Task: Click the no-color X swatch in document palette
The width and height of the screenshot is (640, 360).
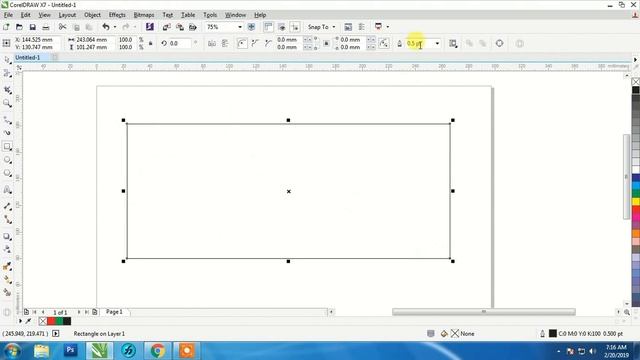Action: point(43,321)
